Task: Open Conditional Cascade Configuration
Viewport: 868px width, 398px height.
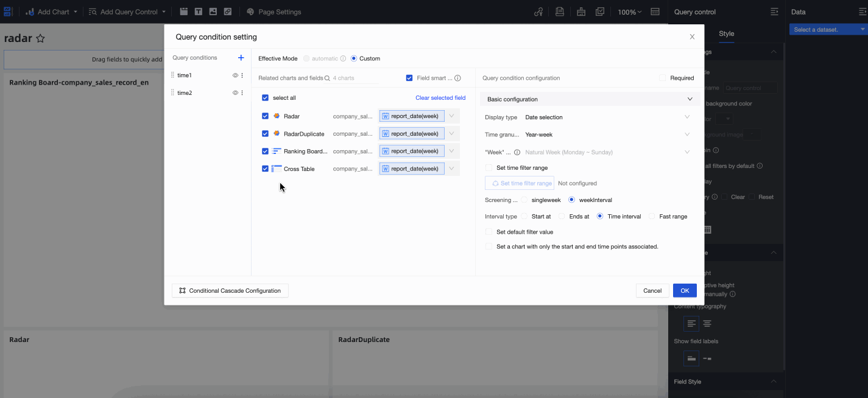Action: (230, 291)
